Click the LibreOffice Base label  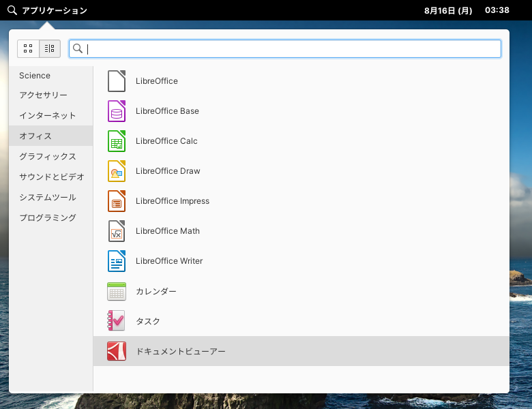coord(167,111)
